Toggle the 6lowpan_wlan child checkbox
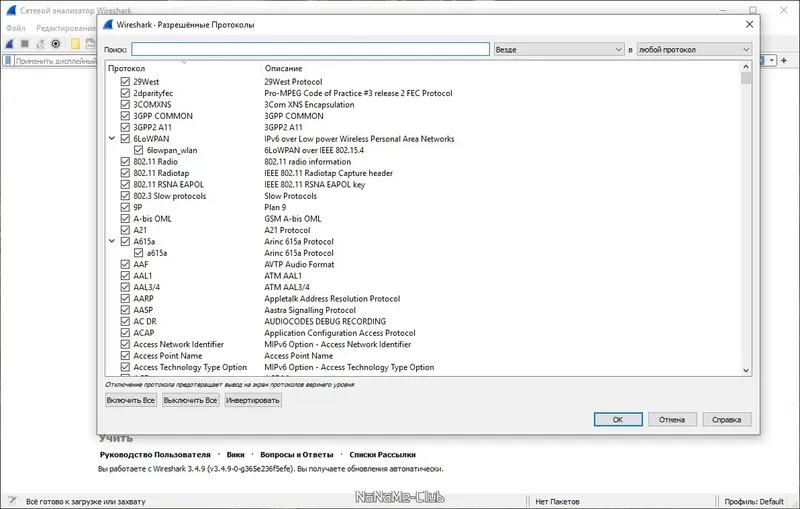The height and width of the screenshot is (509, 800). (138, 150)
